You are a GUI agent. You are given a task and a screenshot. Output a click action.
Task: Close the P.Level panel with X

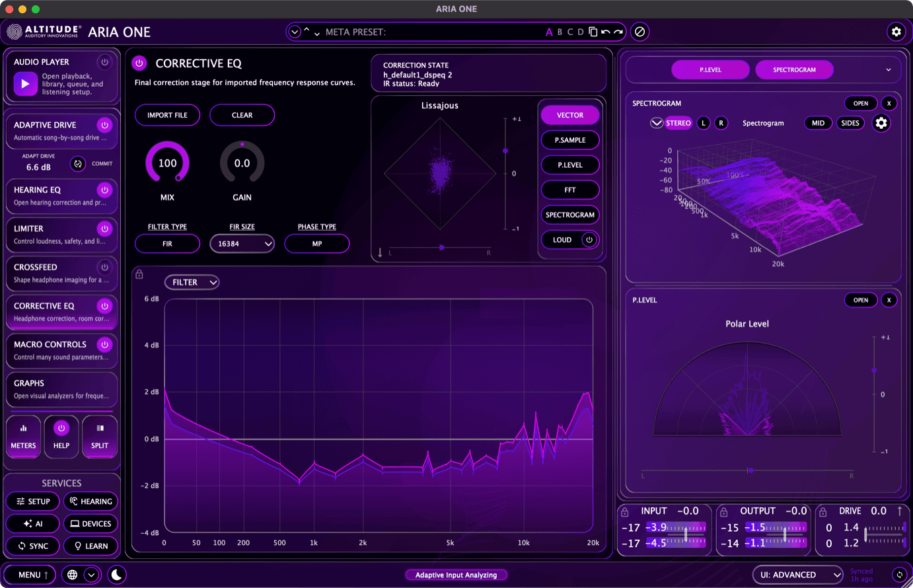[889, 300]
